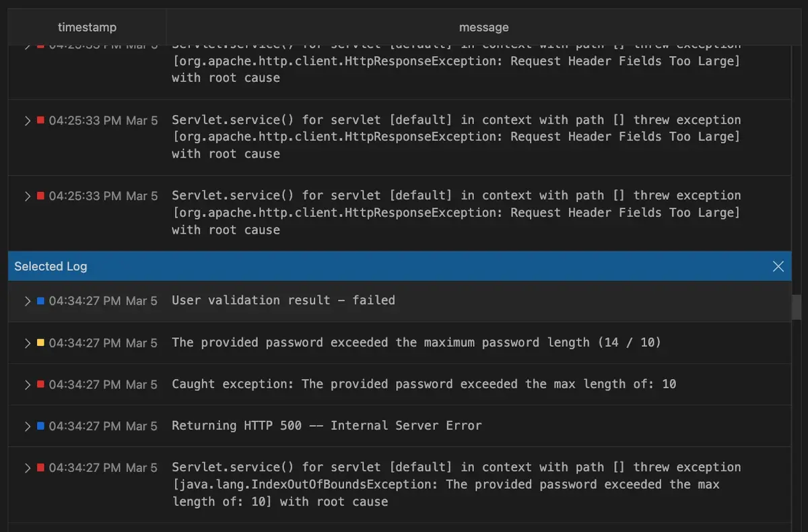Click the 'Selected Log' header label

pos(50,267)
